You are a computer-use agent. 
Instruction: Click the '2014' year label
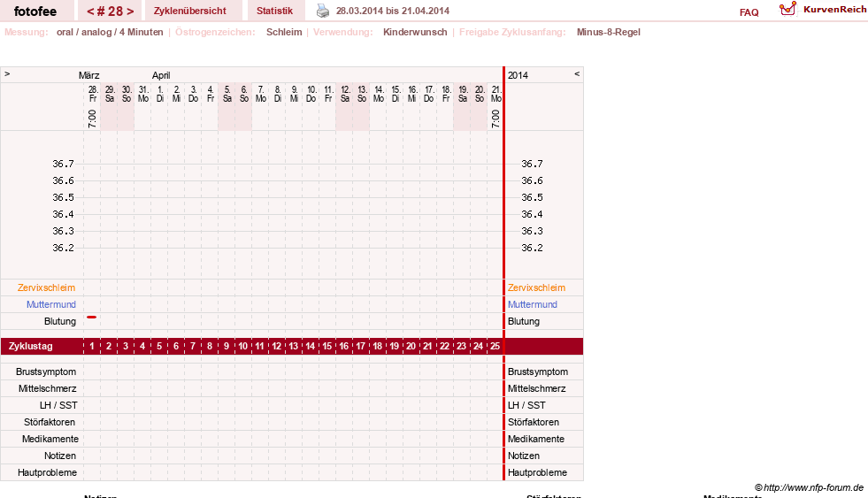tap(518, 75)
